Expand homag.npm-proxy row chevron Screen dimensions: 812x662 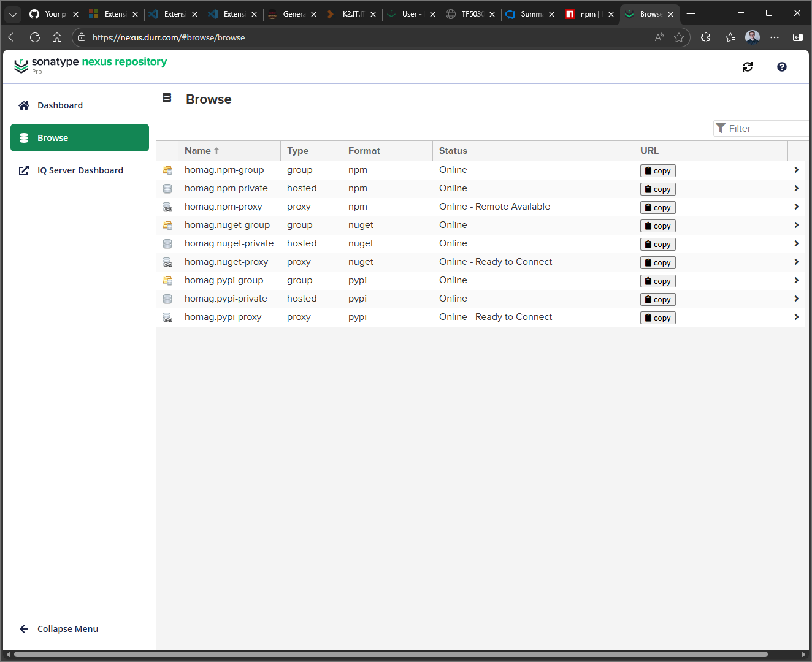tap(796, 207)
